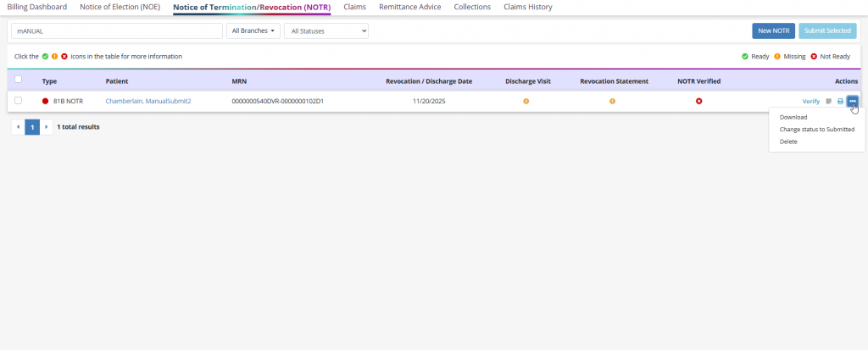This screenshot has width=868, height=350.
Task: Open the All Branches dropdown
Action: click(253, 31)
